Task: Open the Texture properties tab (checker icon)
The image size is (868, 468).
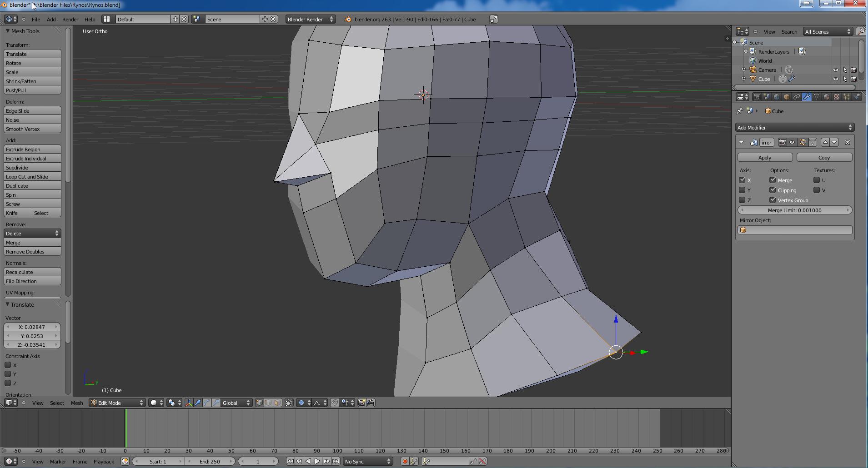Action: click(837, 97)
